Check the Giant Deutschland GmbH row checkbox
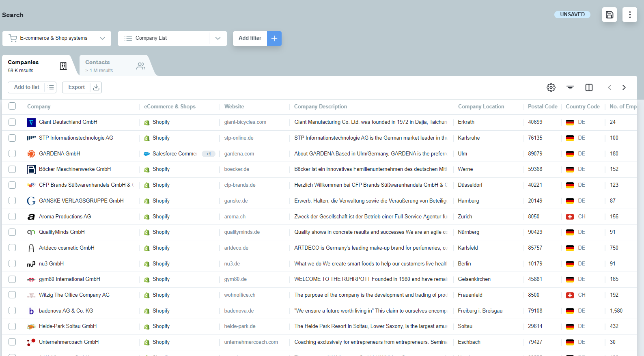The width and height of the screenshot is (644, 356). click(x=12, y=122)
